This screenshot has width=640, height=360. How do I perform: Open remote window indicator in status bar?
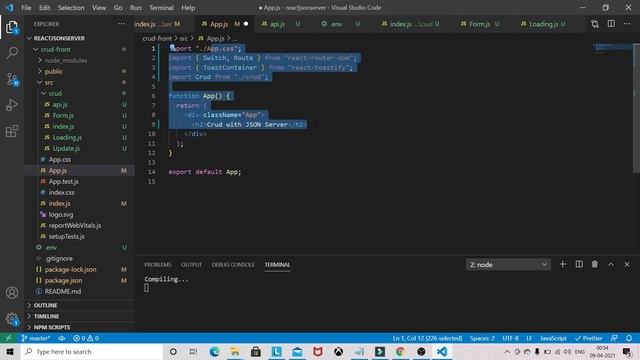[x=8, y=338]
